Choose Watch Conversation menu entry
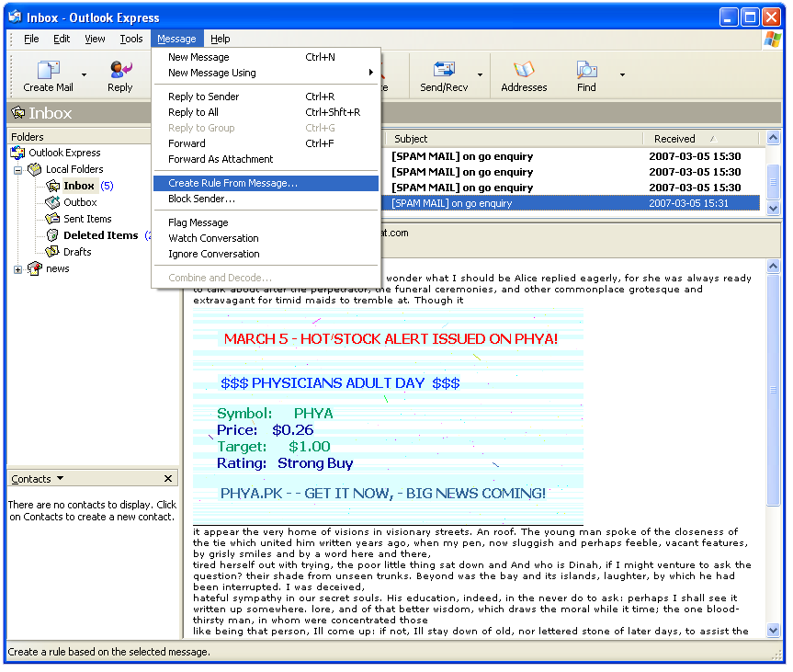 coord(266,238)
